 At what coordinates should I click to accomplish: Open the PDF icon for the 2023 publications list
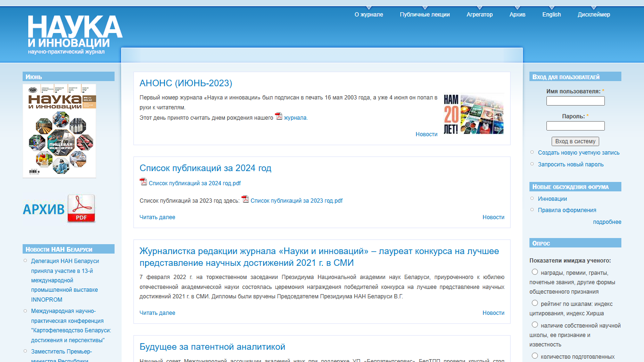(245, 199)
